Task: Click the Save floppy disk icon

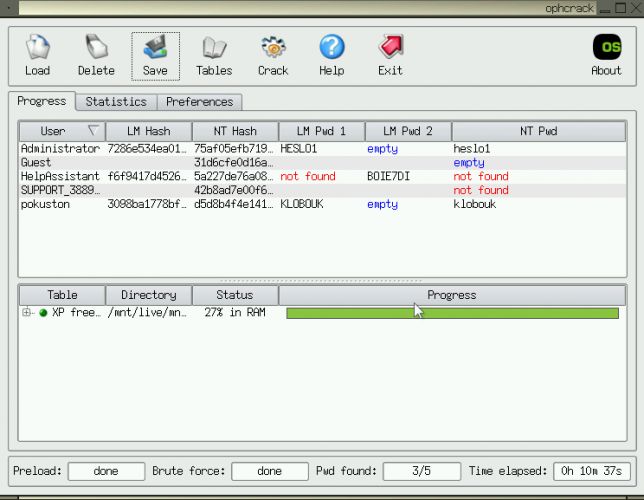Action: [155, 47]
